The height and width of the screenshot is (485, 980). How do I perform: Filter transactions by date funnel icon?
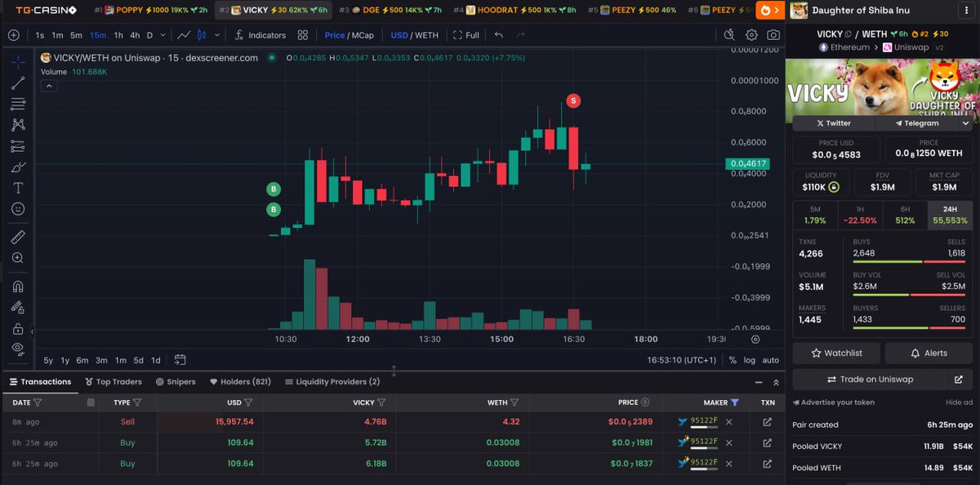38,403
